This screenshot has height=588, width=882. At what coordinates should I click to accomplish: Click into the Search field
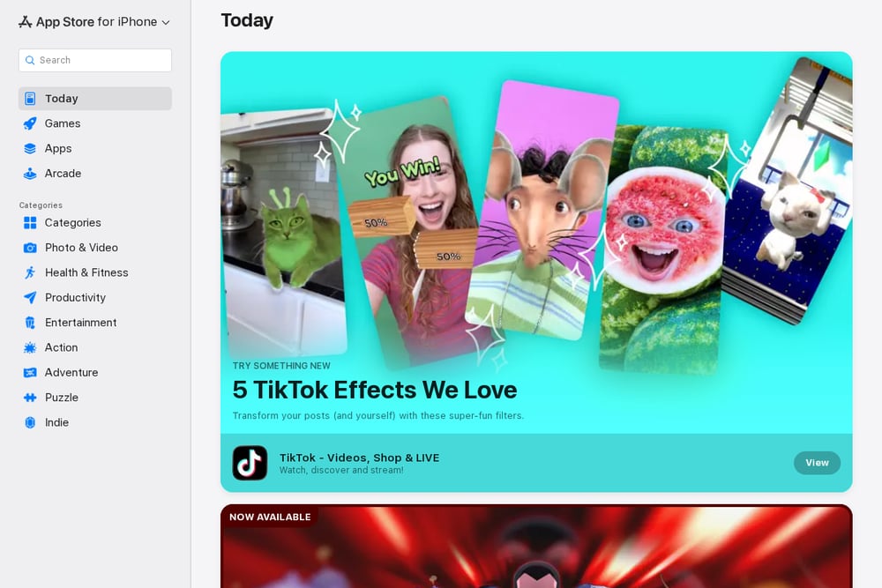pos(95,60)
